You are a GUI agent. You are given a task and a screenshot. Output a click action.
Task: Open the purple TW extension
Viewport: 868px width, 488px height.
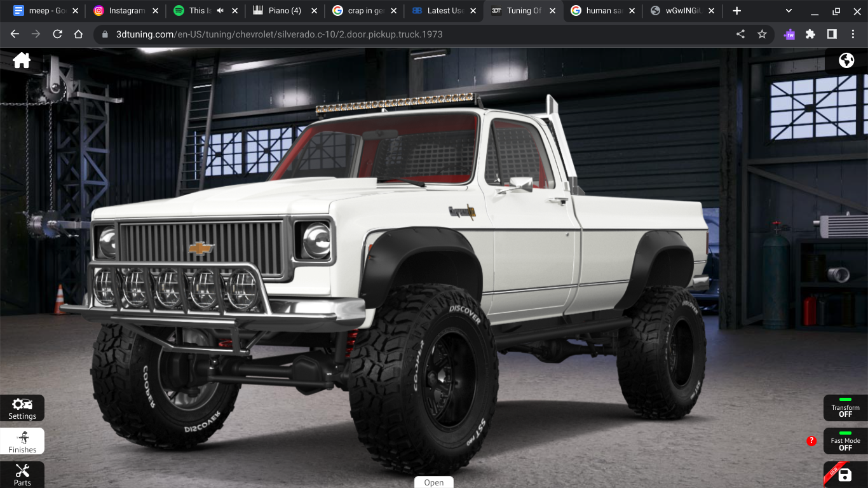(790, 34)
